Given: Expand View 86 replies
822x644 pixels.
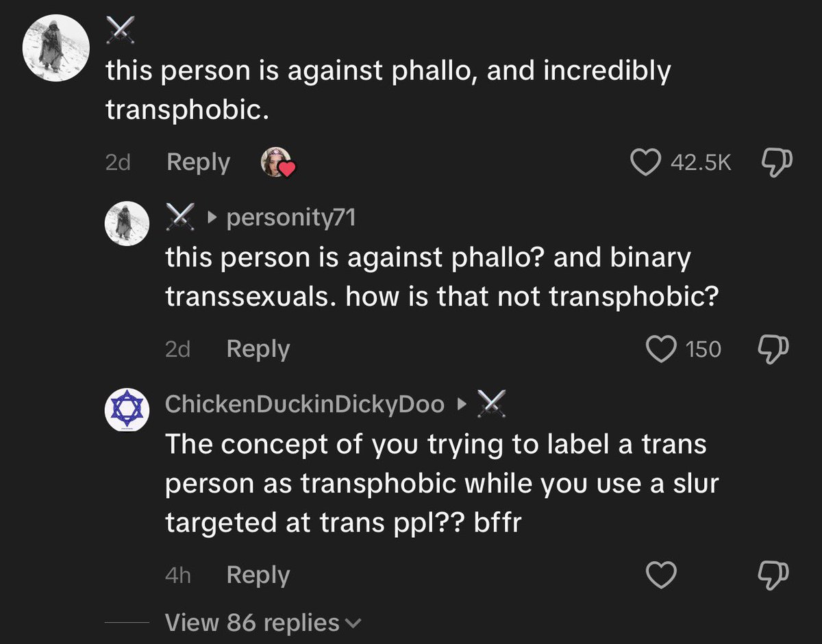Looking at the screenshot, I should coord(263,623).
